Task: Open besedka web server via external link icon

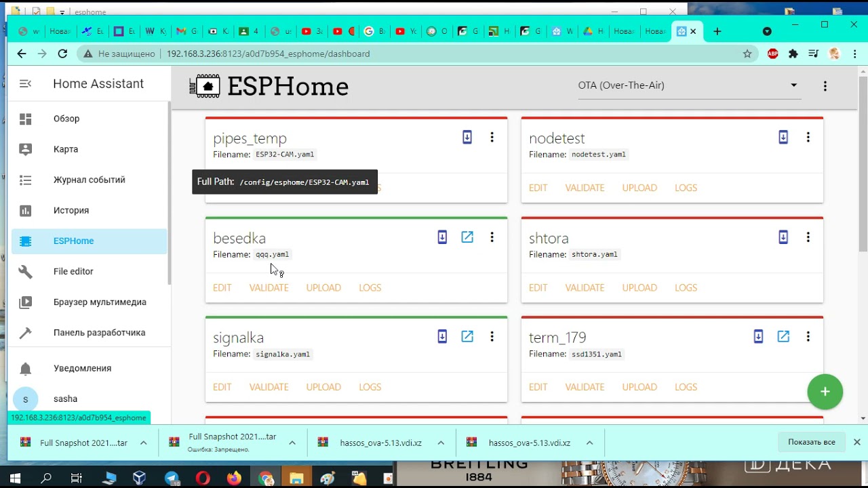Action: click(467, 237)
